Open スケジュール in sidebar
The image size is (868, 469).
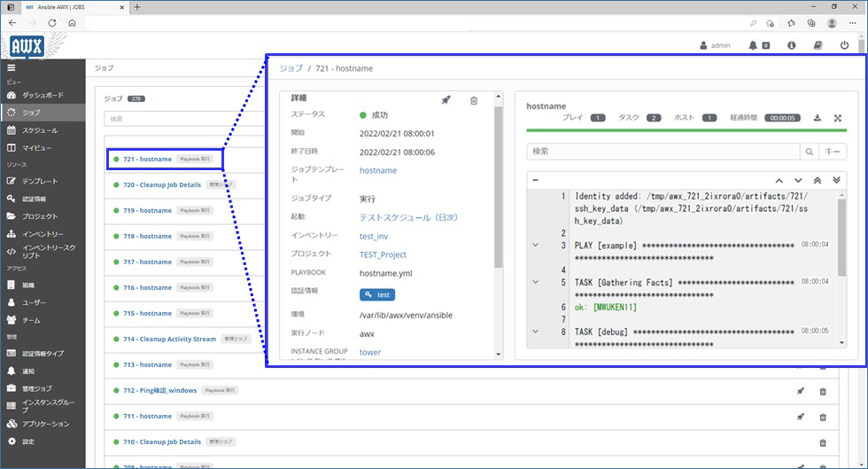[x=43, y=130]
